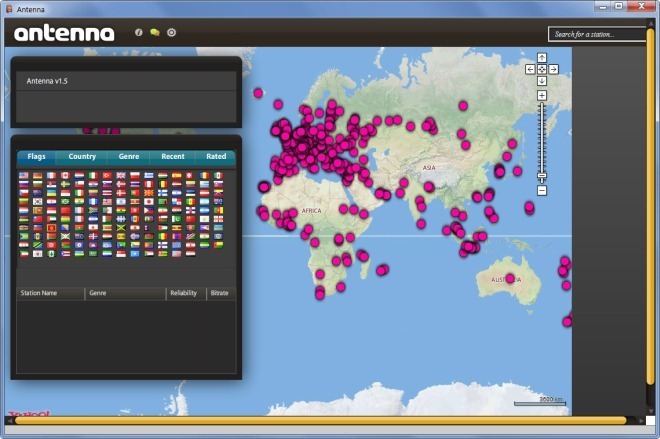
Task: Zoom in using the plus button
Action: pyautogui.click(x=542, y=95)
